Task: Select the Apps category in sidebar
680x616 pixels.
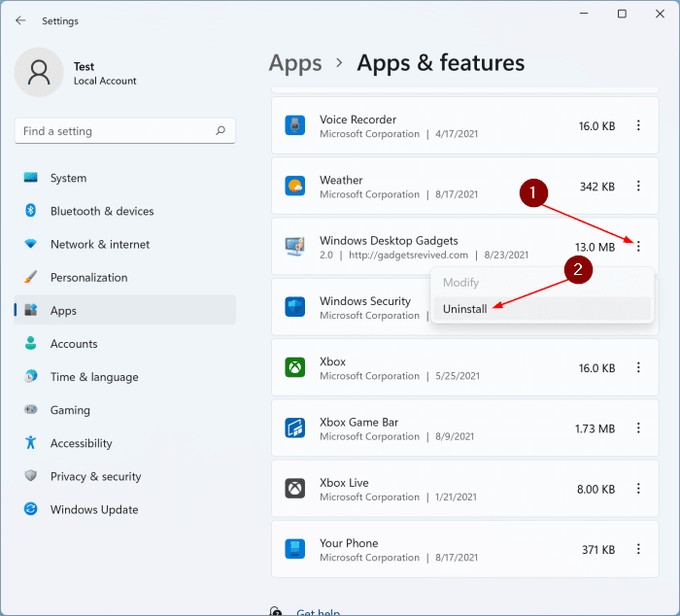Action: point(125,310)
